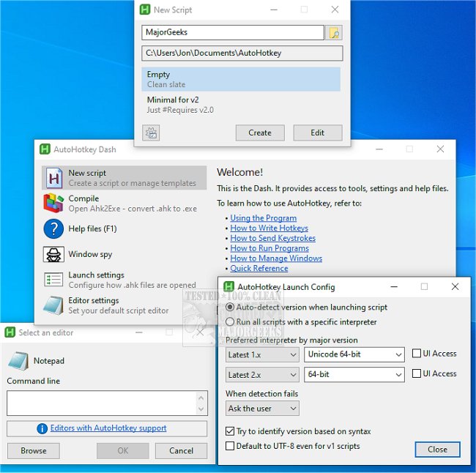Open the How to Write Hotkeys link
Image resolution: width=476 pixels, height=473 pixels.
269,228
